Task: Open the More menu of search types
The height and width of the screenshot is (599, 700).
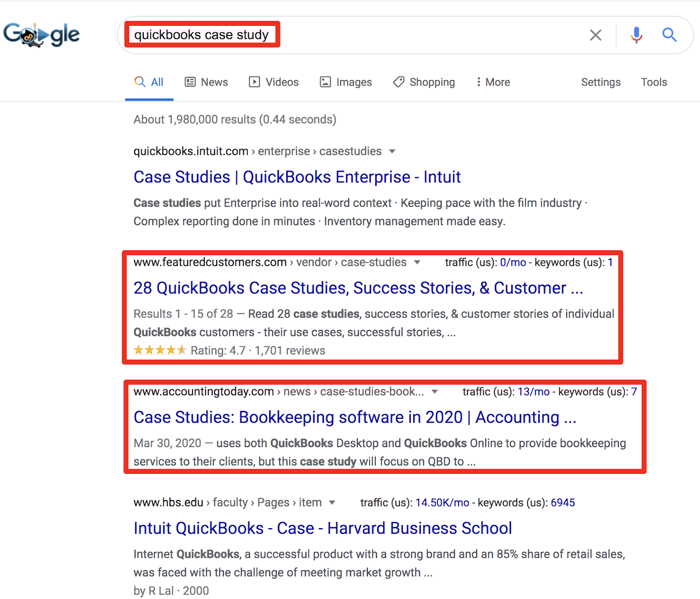Action: pyautogui.click(x=493, y=82)
